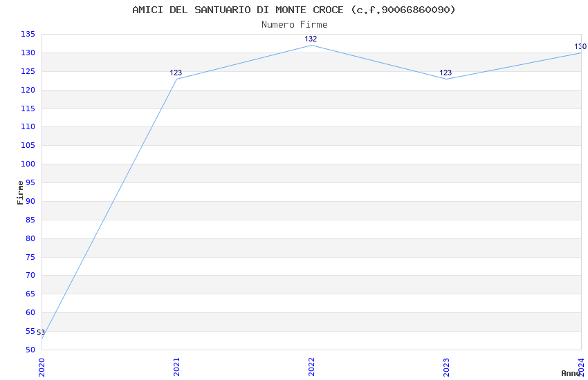Click the y-axis tick value 90
The width and height of the screenshot is (588, 380).
30,202
